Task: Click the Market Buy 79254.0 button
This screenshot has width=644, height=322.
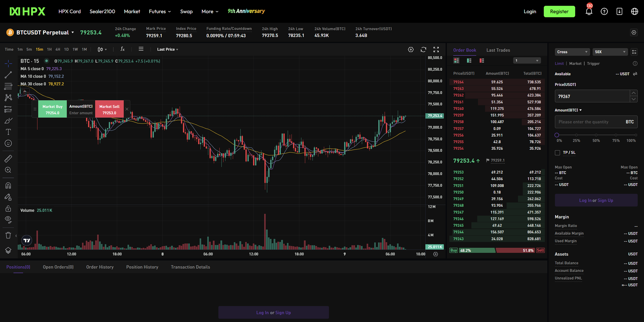Action: tap(53, 109)
